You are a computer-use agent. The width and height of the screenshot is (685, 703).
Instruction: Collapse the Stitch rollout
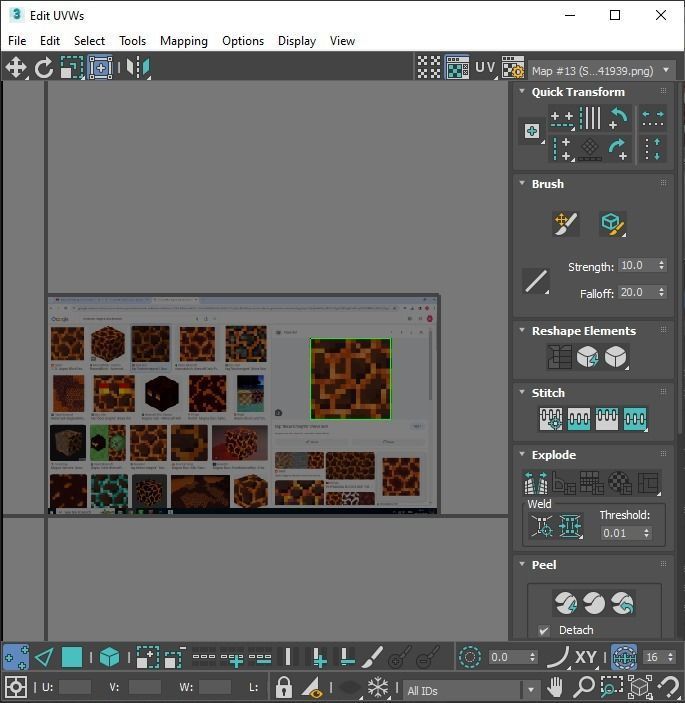[522, 392]
